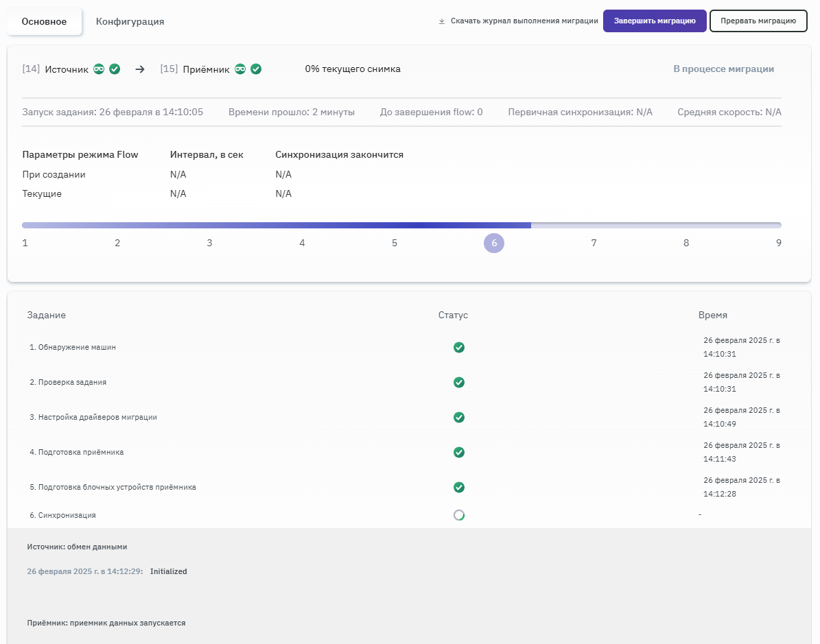Click the receiver machine agent icon
The height and width of the screenshot is (644, 820).
[x=240, y=69]
